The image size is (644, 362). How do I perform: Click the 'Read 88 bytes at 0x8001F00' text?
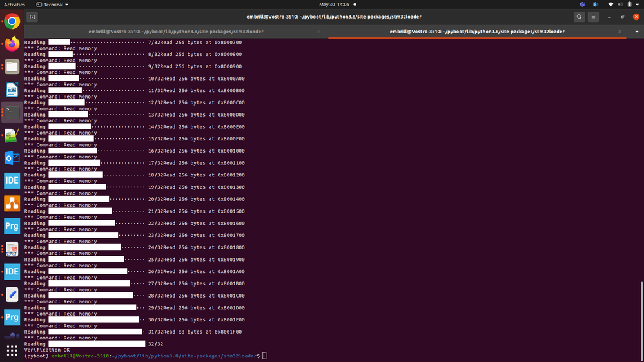[x=201, y=332]
